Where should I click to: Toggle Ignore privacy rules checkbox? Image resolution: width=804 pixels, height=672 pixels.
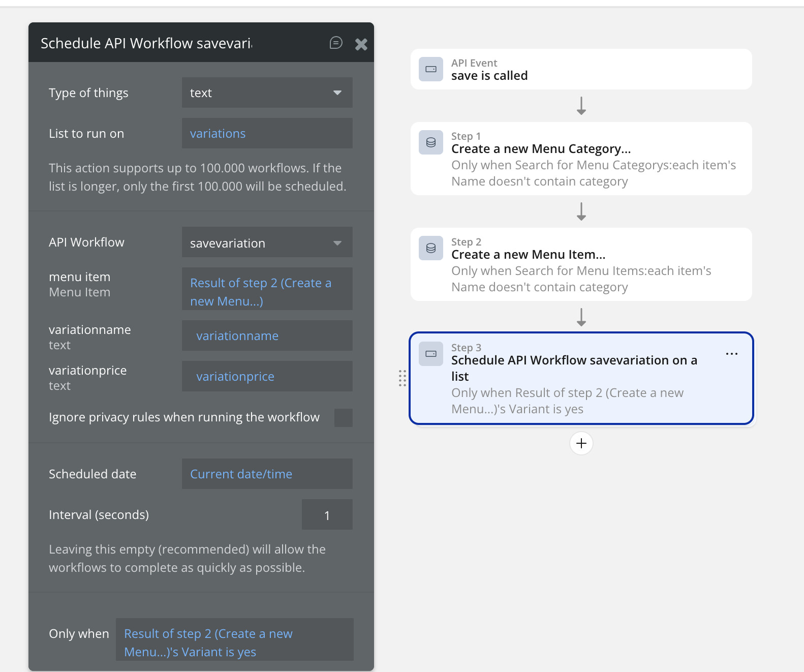343,418
